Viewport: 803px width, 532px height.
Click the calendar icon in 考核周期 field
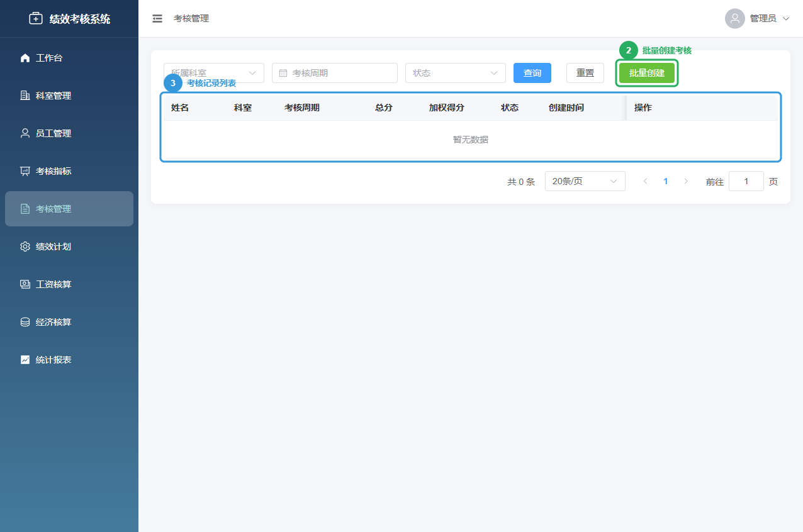tap(282, 72)
